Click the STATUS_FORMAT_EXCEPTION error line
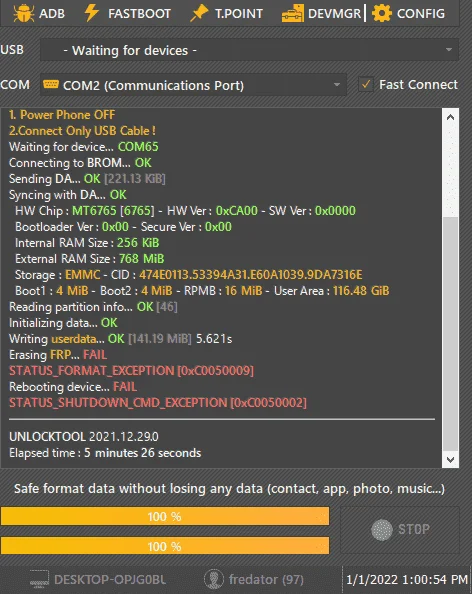The width and height of the screenshot is (472, 594). point(131,370)
